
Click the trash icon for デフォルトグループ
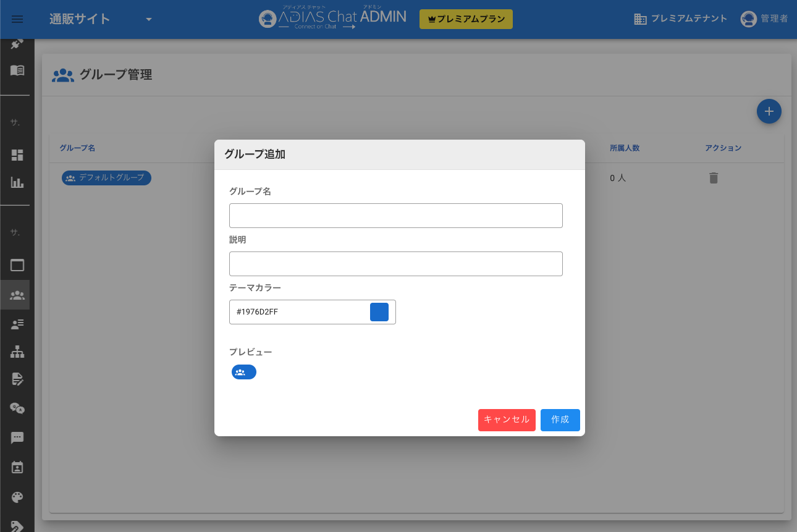[714, 178]
